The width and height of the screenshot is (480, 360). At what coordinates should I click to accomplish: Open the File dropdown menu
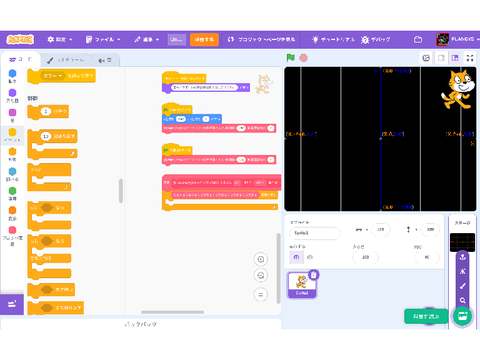pos(103,39)
